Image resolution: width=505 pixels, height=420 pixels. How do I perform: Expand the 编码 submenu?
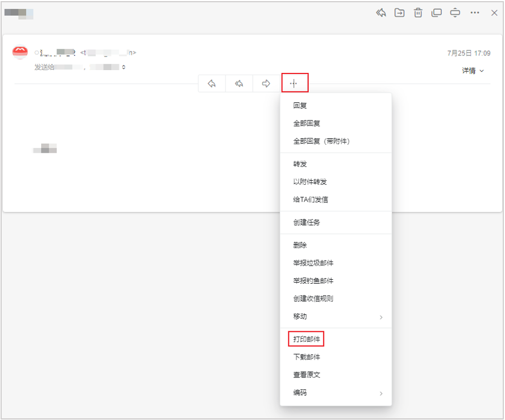299,393
